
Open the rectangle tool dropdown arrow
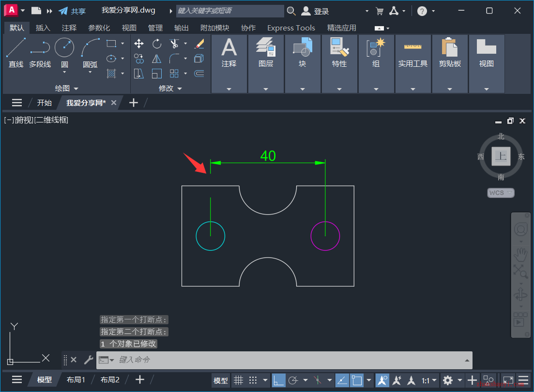122,44
